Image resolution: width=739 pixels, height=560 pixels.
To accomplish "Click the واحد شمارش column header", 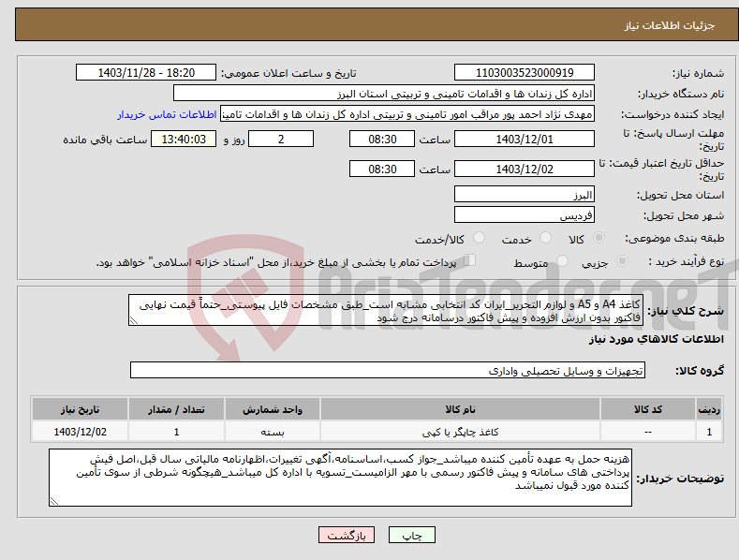I will [x=273, y=409].
